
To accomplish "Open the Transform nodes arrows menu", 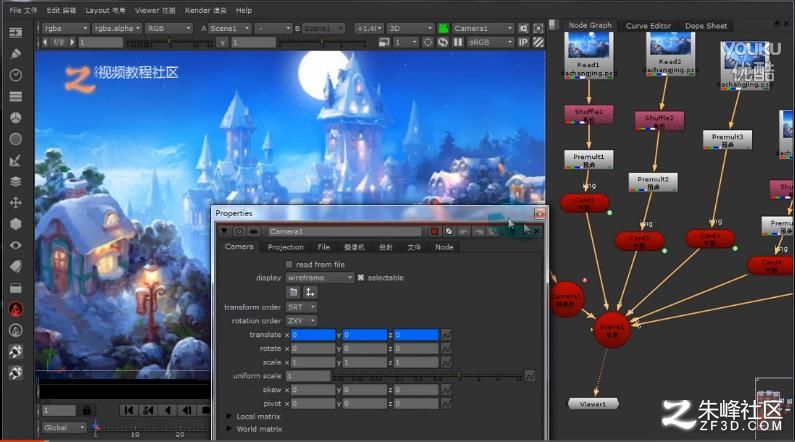I will (x=16, y=203).
